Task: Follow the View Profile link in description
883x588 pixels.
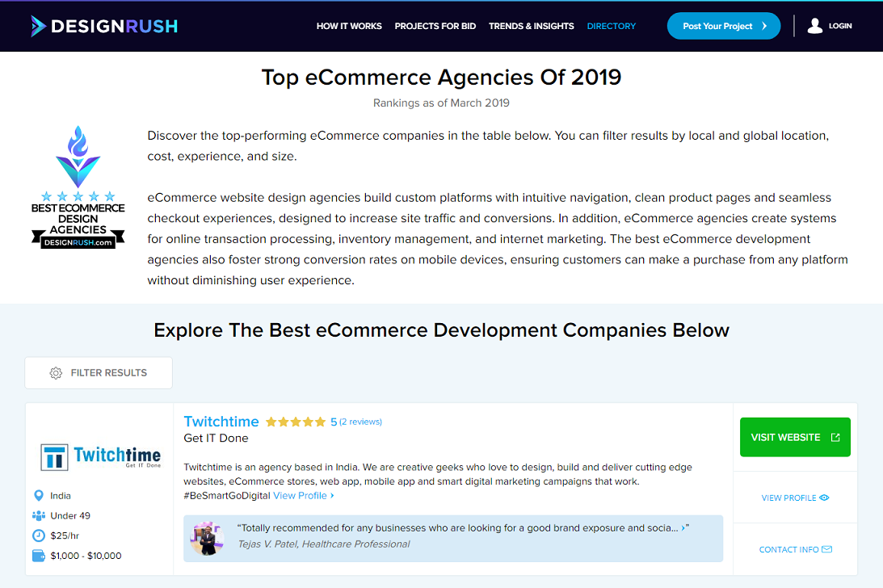Action: 304,496
